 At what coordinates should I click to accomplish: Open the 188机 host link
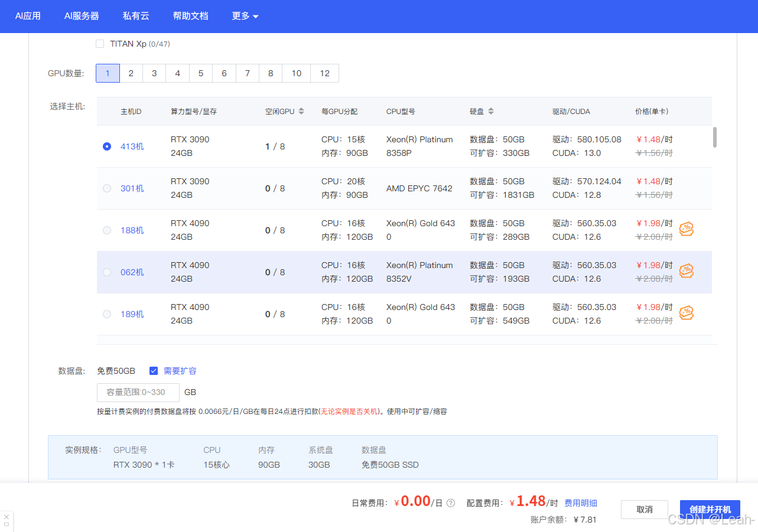[x=132, y=230]
